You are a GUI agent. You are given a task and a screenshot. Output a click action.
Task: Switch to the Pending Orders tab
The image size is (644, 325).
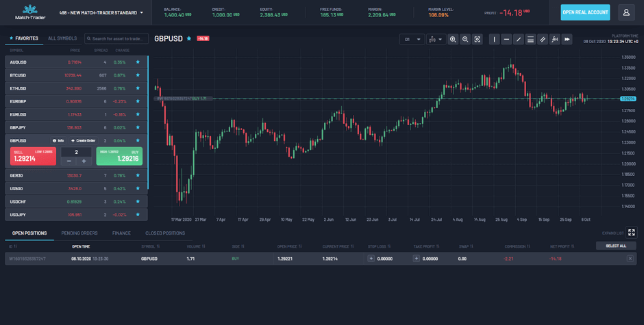click(x=79, y=233)
